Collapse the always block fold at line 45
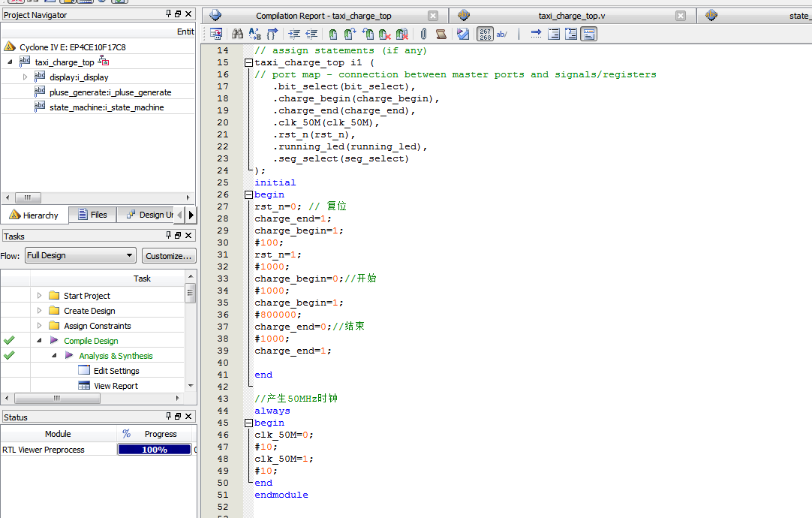The height and width of the screenshot is (518, 812). (x=248, y=423)
